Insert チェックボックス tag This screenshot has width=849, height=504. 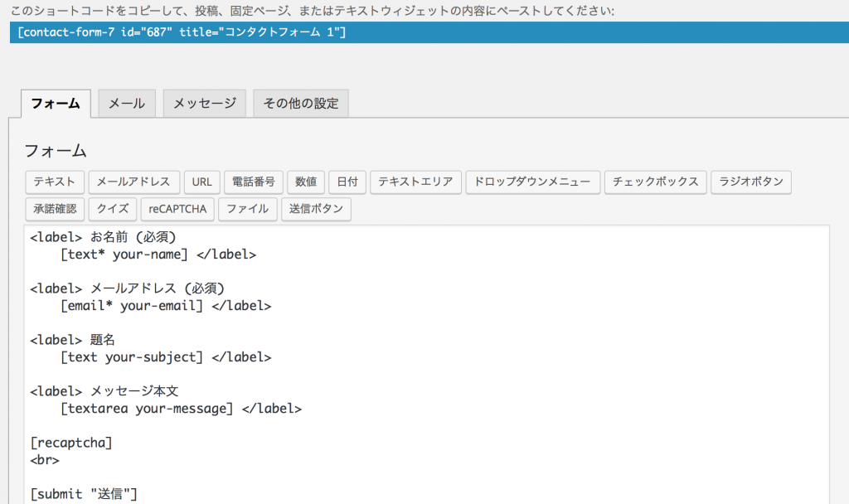point(656,182)
